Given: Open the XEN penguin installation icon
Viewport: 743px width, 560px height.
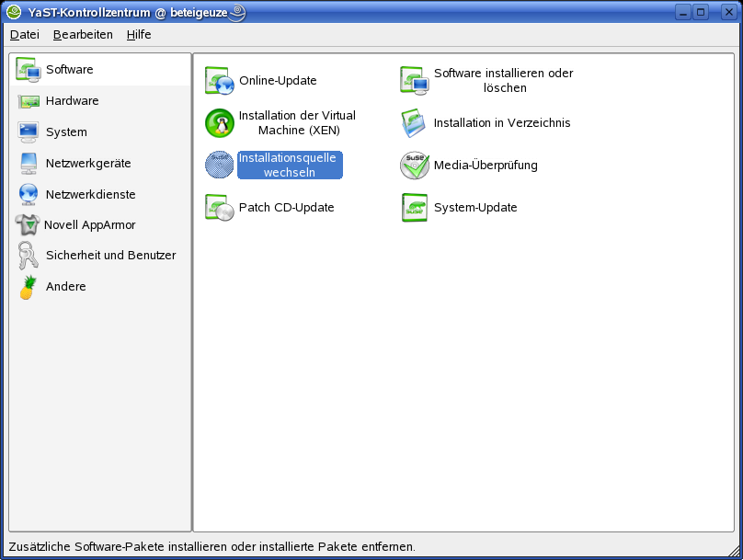Looking at the screenshot, I should [x=220, y=123].
